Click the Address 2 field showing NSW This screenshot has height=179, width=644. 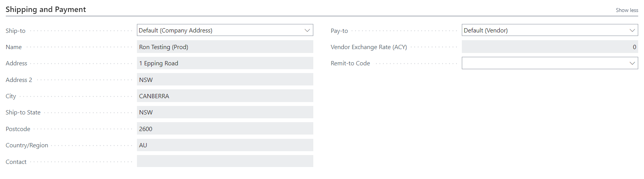pyautogui.click(x=225, y=80)
